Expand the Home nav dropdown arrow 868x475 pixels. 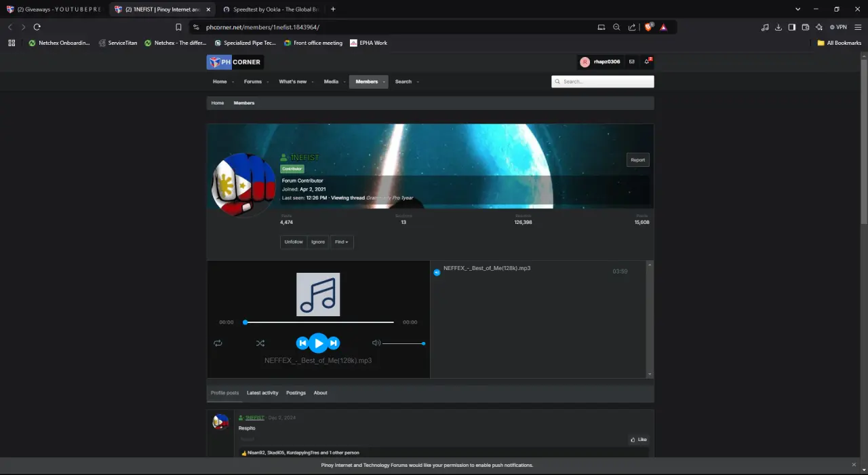[233, 82]
